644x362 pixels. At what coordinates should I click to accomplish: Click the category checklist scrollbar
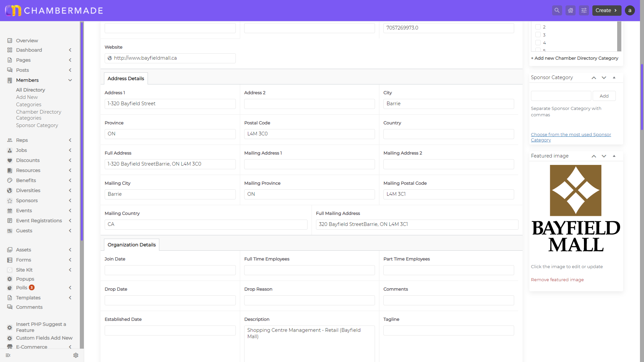(619, 36)
